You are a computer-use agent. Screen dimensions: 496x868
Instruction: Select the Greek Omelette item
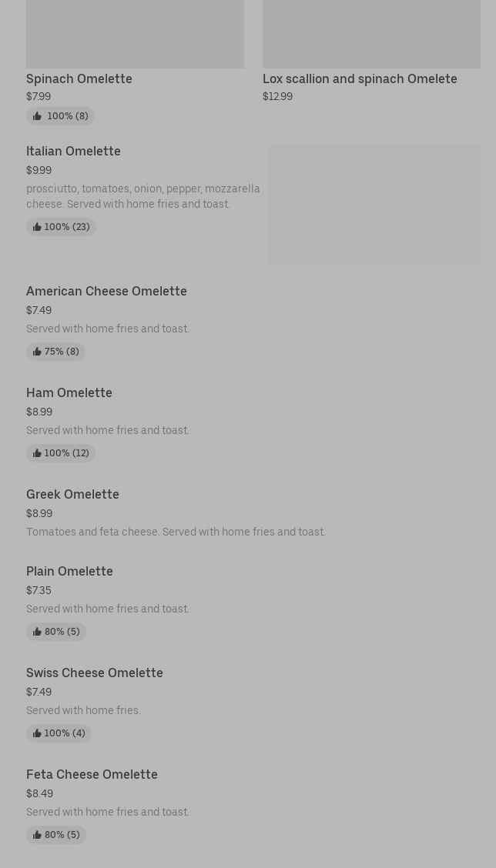(x=72, y=494)
